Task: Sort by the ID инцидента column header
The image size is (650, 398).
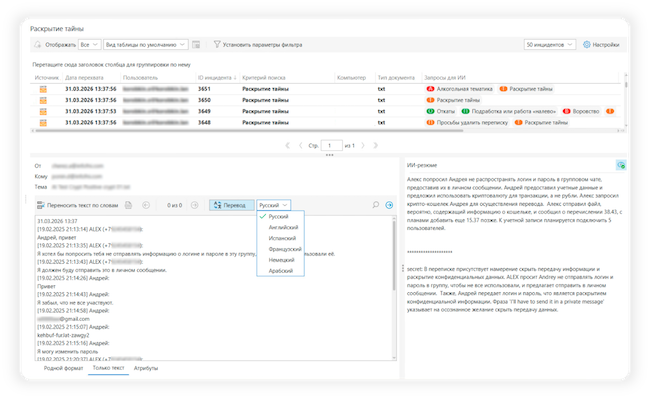Action: point(217,78)
